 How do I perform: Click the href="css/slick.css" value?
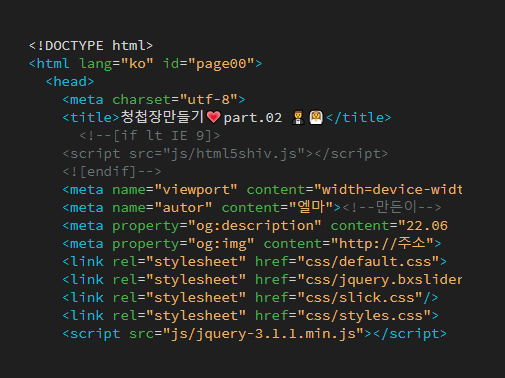point(339,298)
